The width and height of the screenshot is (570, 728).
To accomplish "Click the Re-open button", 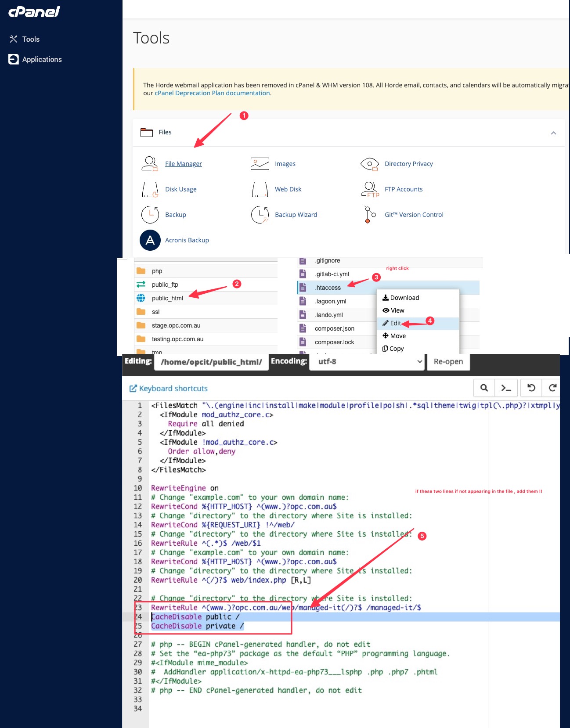I will click(448, 361).
